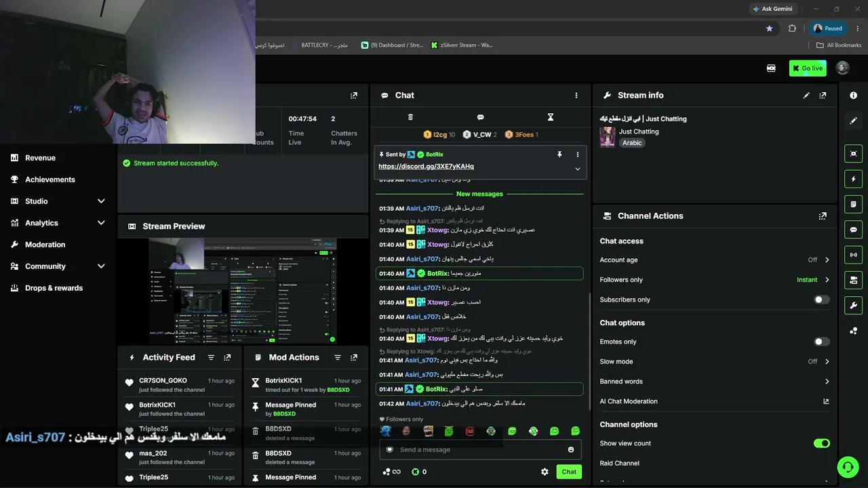Toggle the channel actions widget in right sidebar

[x=853, y=280]
